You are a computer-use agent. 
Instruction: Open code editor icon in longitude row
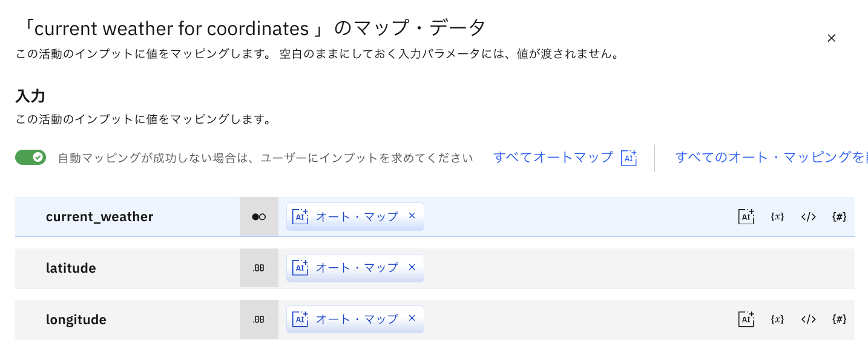click(x=809, y=319)
